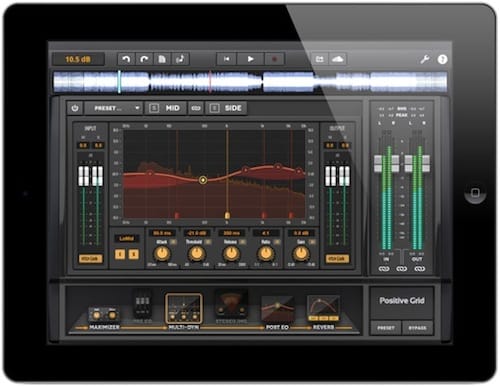Toggle the small switch next to Release label

click(x=243, y=242)
